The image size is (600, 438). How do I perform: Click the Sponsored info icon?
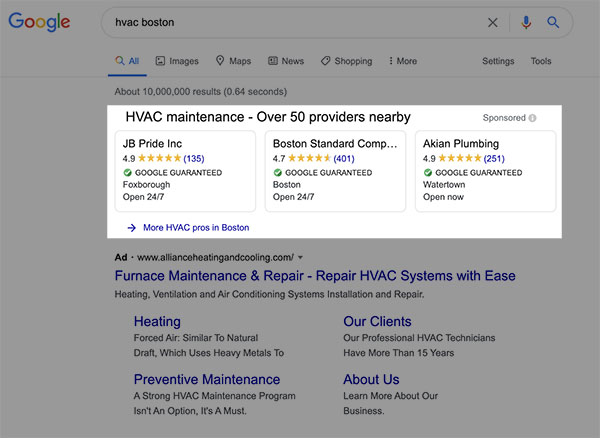tap(532, 118)
